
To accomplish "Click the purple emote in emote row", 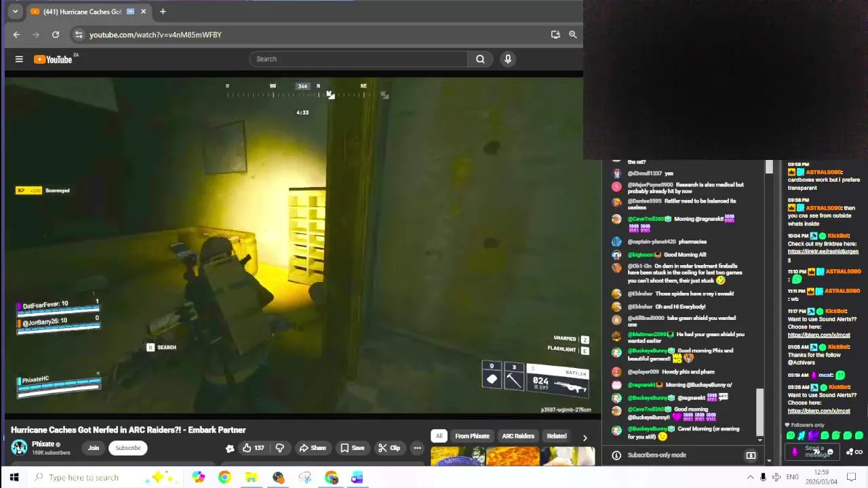I will pyautogui.click(x=812, y=436).
